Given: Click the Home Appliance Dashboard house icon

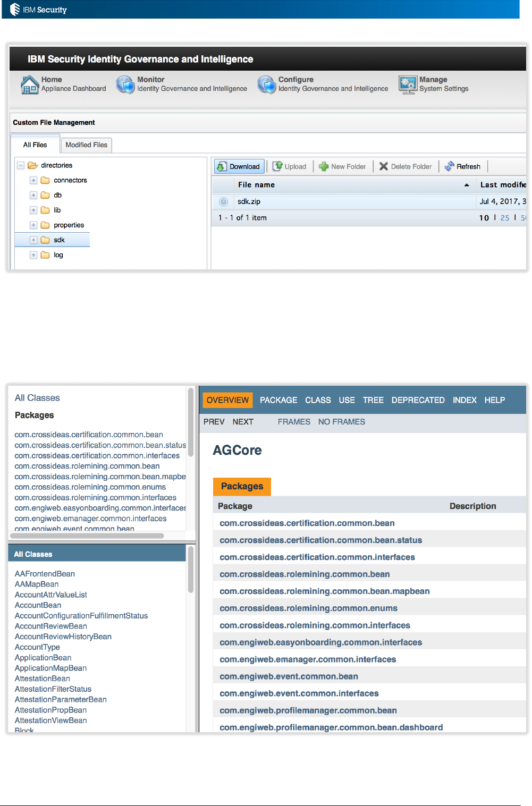Looking at the screenshot, I should pos(30,84).
